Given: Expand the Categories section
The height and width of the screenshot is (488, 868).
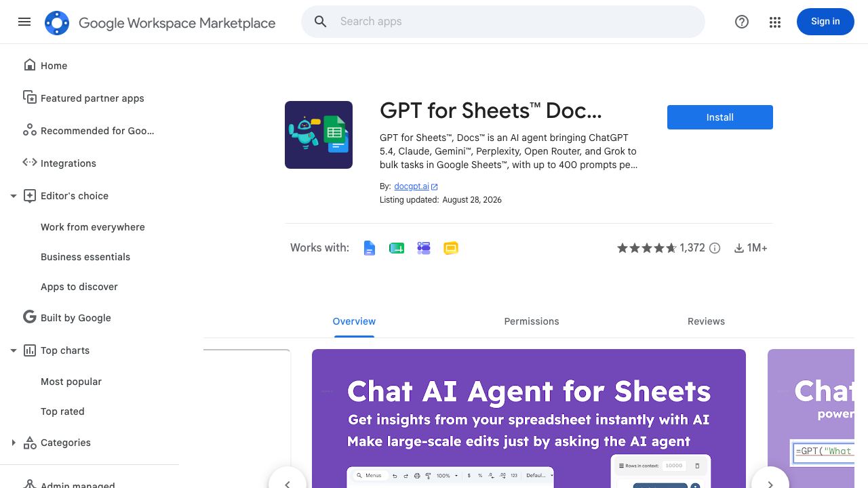Looking at the screenshot, I should (x=13, y=443).
